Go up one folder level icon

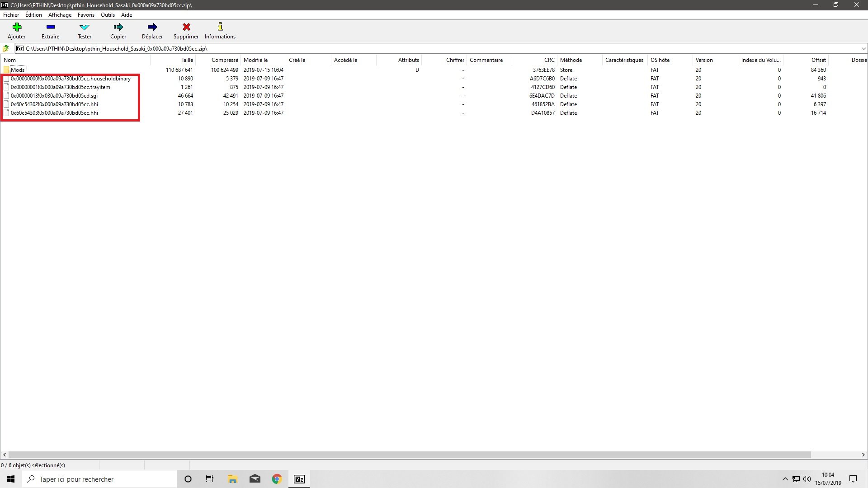tap(6, 48)
